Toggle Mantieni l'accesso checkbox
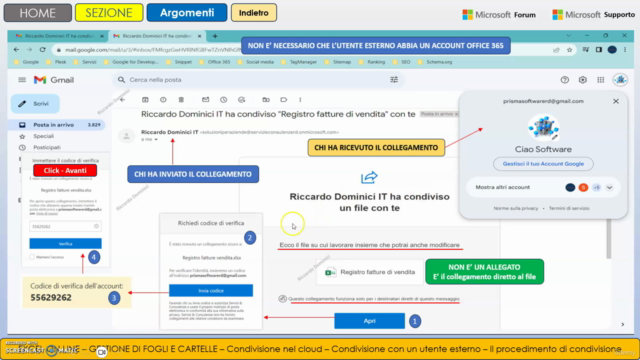640x360 pixels. [x=32, y=257]
